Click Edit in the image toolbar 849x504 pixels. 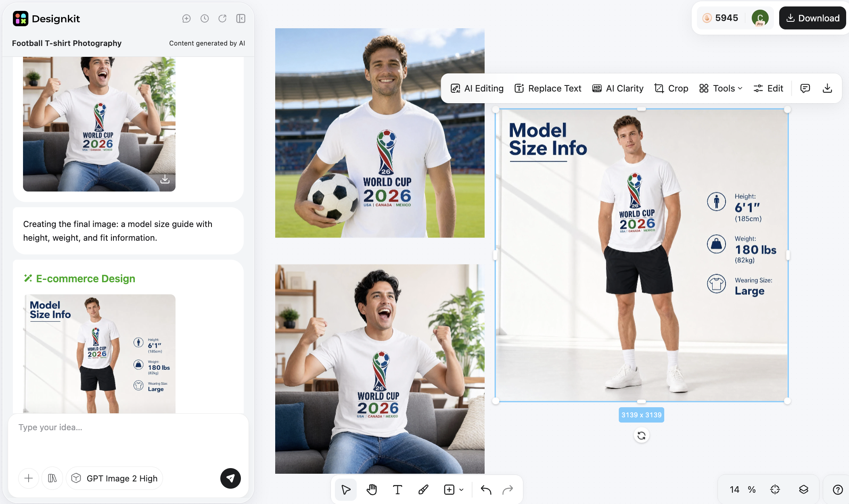(x=768, y=88)
